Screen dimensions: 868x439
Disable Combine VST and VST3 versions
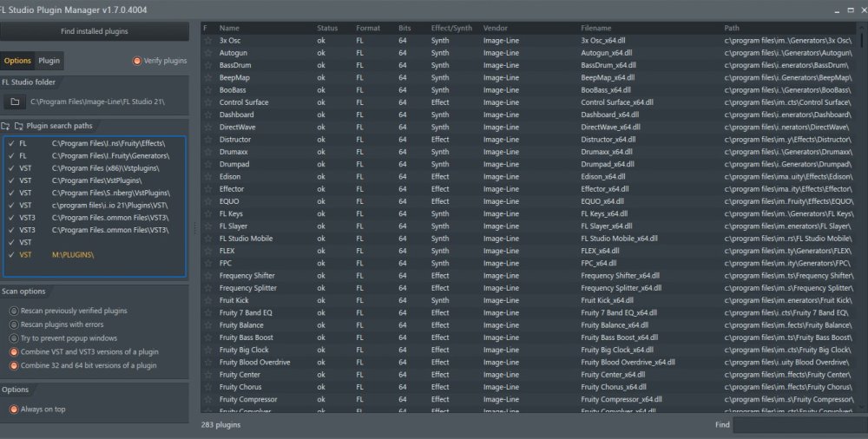click(14, 351)
